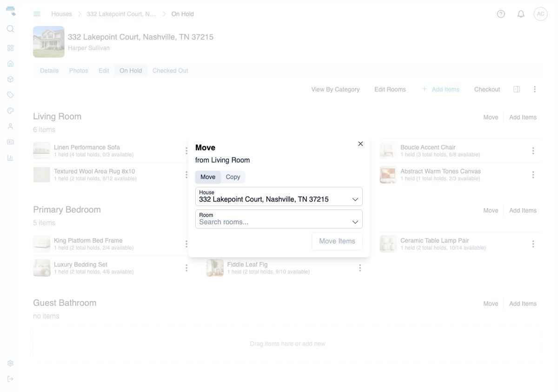The width and height of the screenshot is (558, 392).
Task: Click the 332 Lakepoint Court breadcrumb
Action: click(x=121, y=14)
